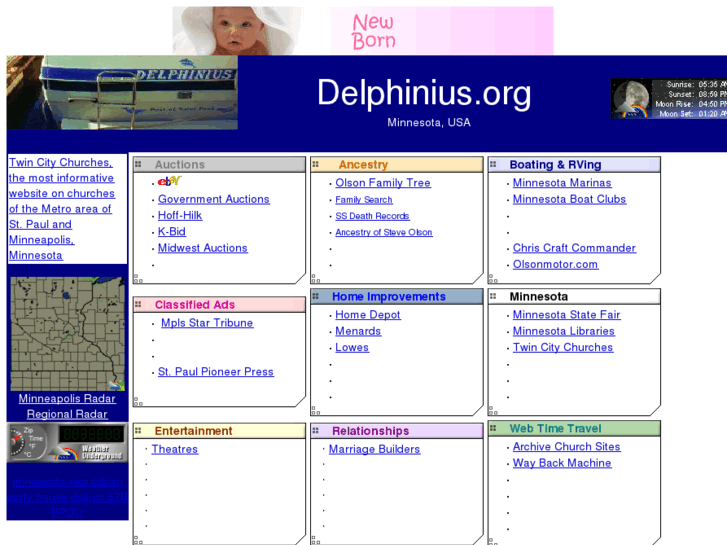
Task: Open the Home Depot link
Action: 368,314
